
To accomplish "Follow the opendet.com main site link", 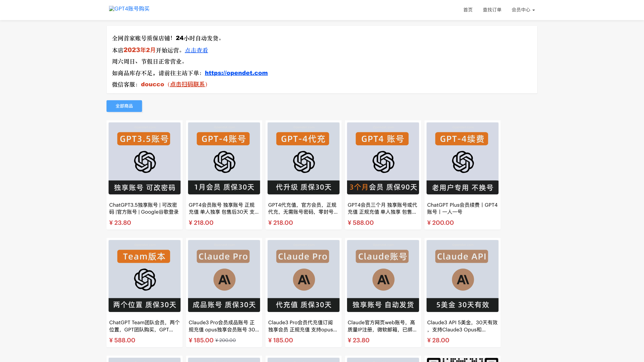I will click(236, 73).
